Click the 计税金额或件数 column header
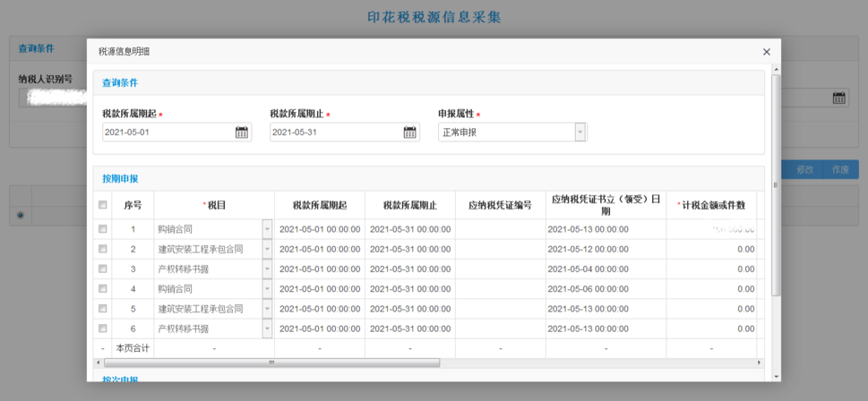The width and height of the screenshot is (868, 401). (x=711, y=205)
